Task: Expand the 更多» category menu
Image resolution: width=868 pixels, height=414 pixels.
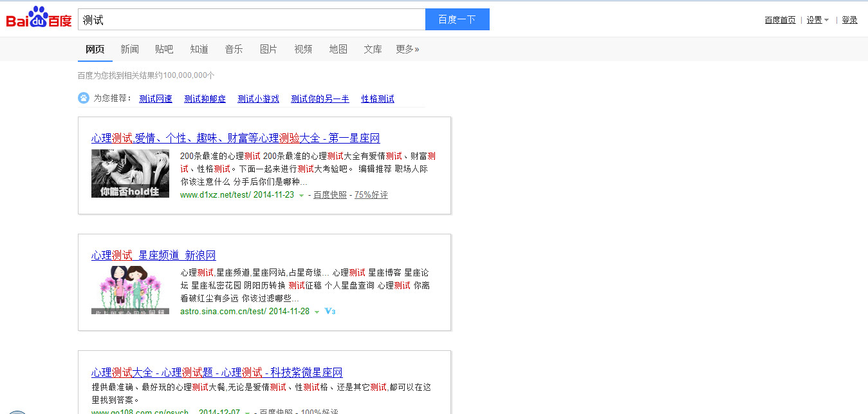Action: pos(407,49)
